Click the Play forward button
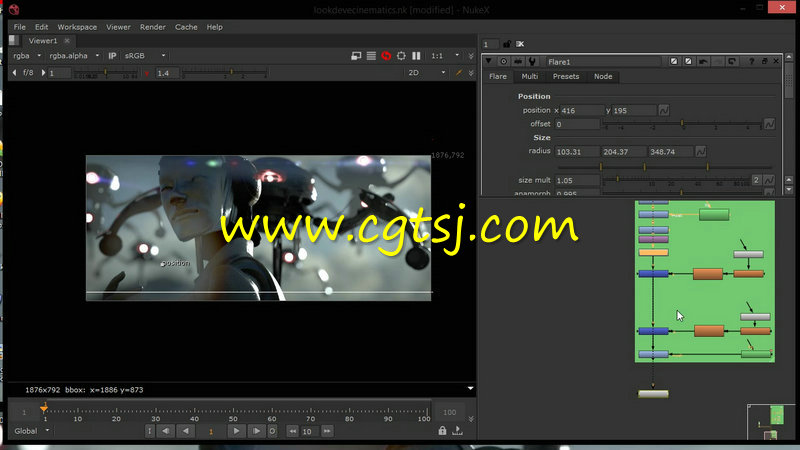Image resolution: width=800 pixels, height=450 pixels. [x=236, y=431]
